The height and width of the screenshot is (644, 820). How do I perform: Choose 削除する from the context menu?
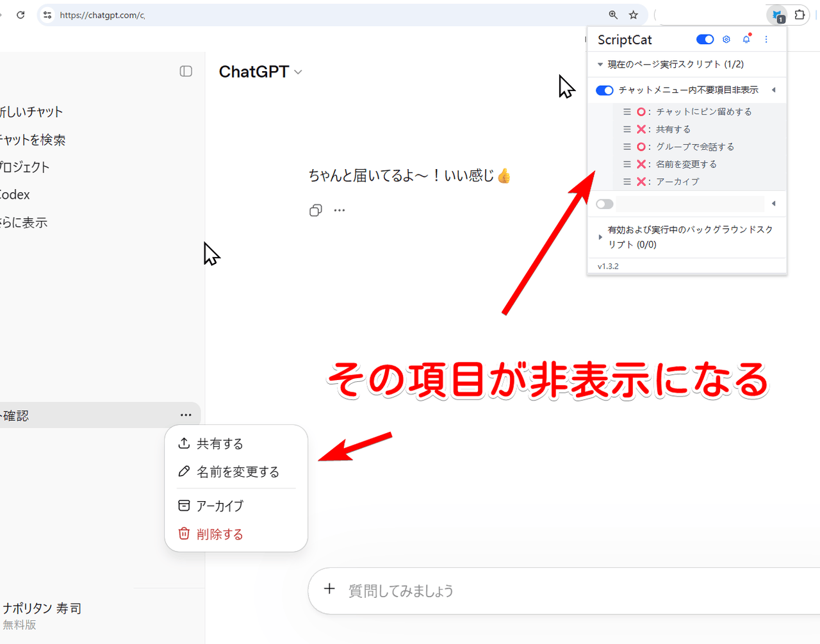point(220,534)
